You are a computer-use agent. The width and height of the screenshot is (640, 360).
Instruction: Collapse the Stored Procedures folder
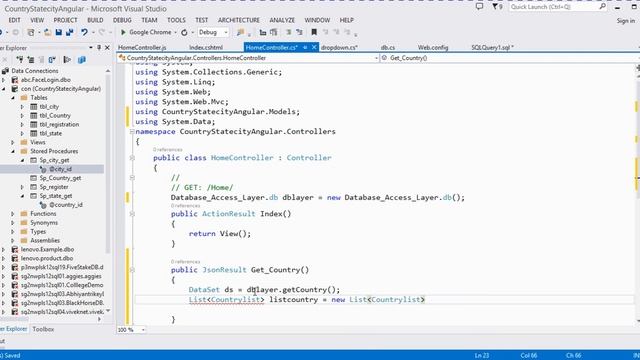[x=13, y=151]
